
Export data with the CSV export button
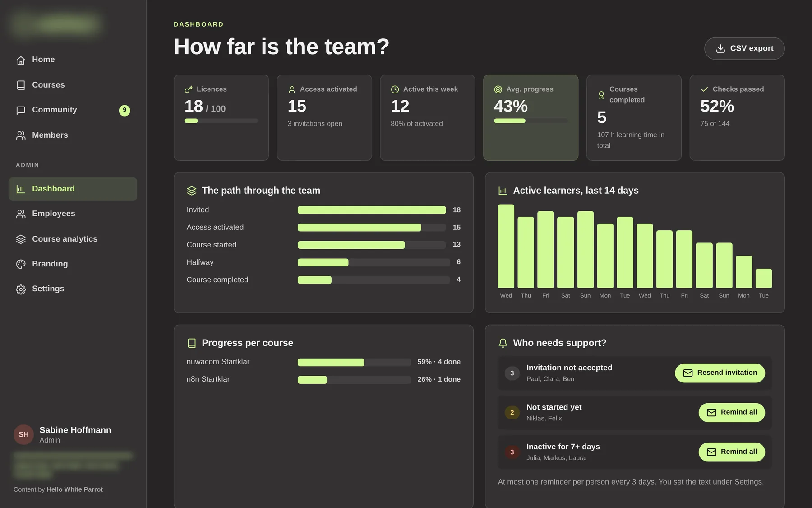tap(744, 48)
